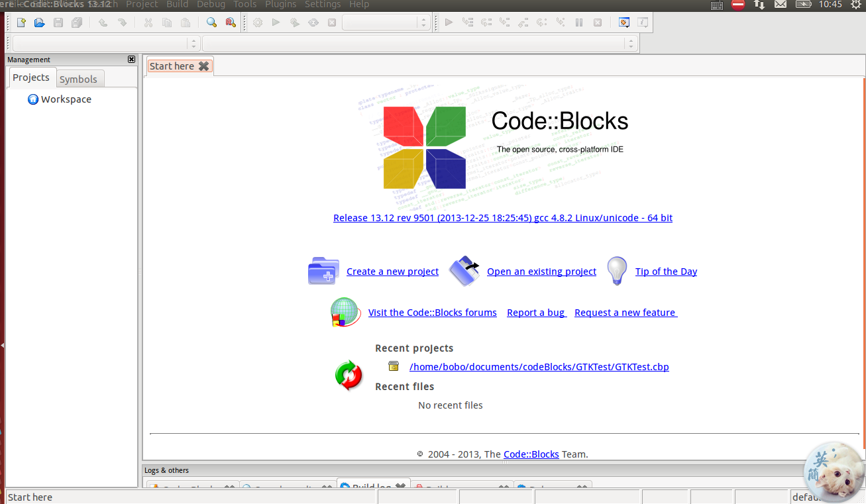This screenshot has height=504, width=866.
Task: Close the Management panel
Action: tap(131, 60)
